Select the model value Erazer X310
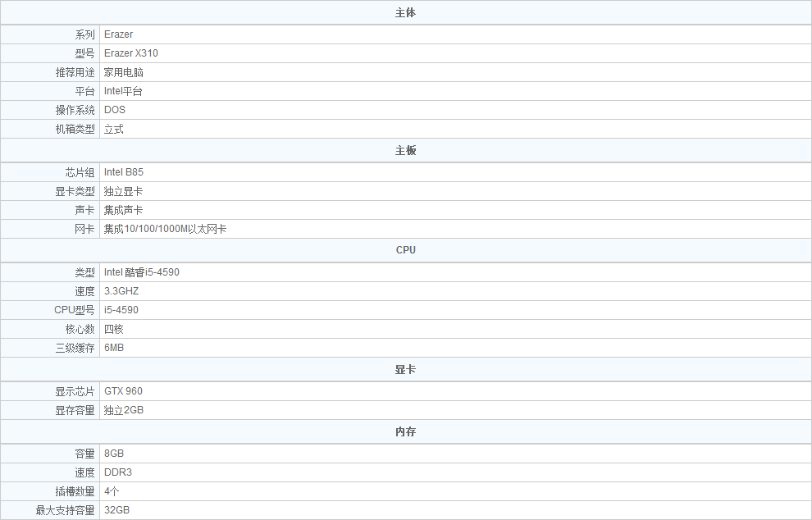Screen dimensions: 812x520 [131, 53]
